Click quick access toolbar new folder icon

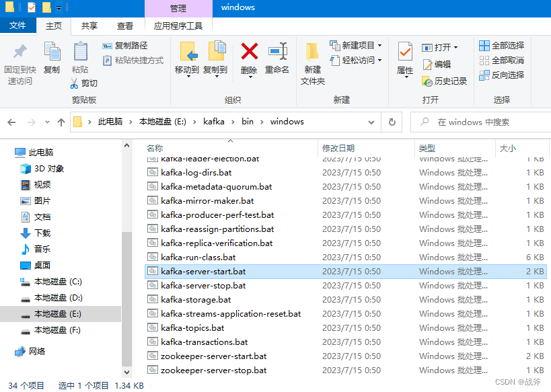[46, 7]
